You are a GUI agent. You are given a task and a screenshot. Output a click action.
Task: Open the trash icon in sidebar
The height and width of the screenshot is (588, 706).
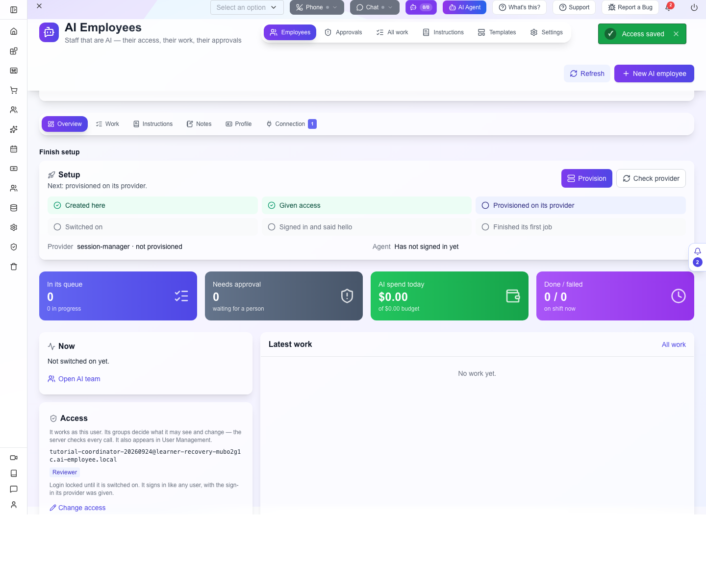click(x=14, y=267)
